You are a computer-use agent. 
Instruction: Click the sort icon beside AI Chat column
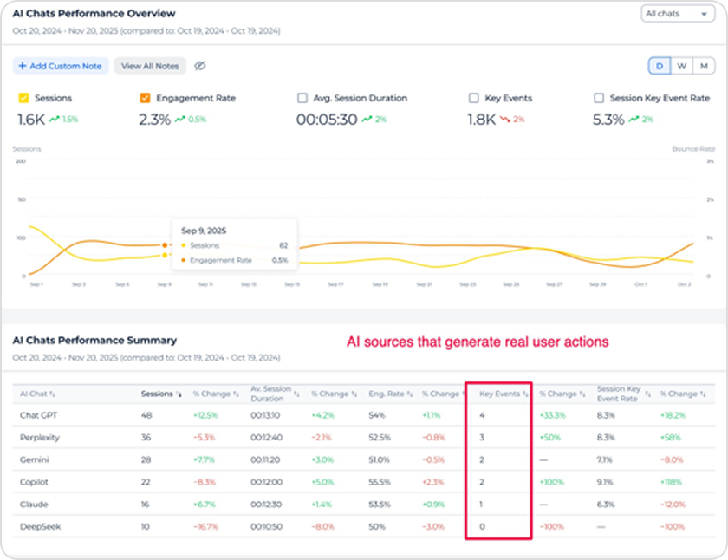coord(53,394)
